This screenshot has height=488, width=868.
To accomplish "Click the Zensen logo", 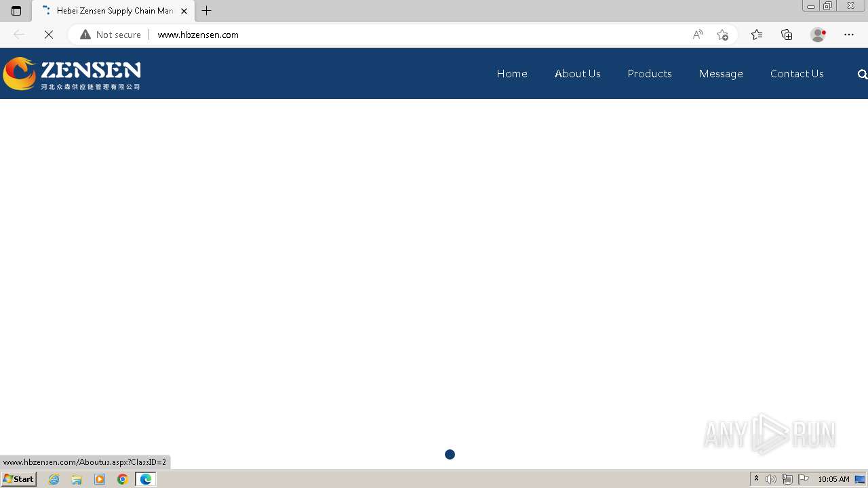I will click(72, 74).
